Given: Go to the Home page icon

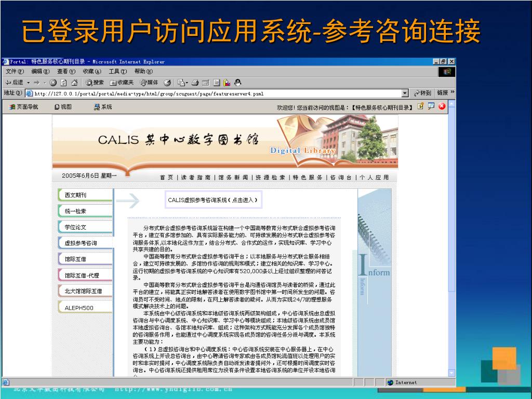Looking at the screenshot, I should [74, 83].
